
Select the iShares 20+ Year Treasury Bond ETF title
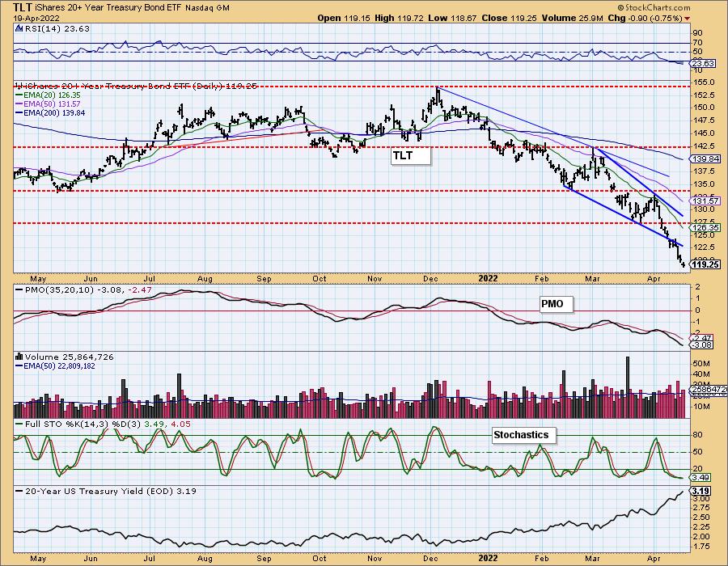[x=108, y=8]
